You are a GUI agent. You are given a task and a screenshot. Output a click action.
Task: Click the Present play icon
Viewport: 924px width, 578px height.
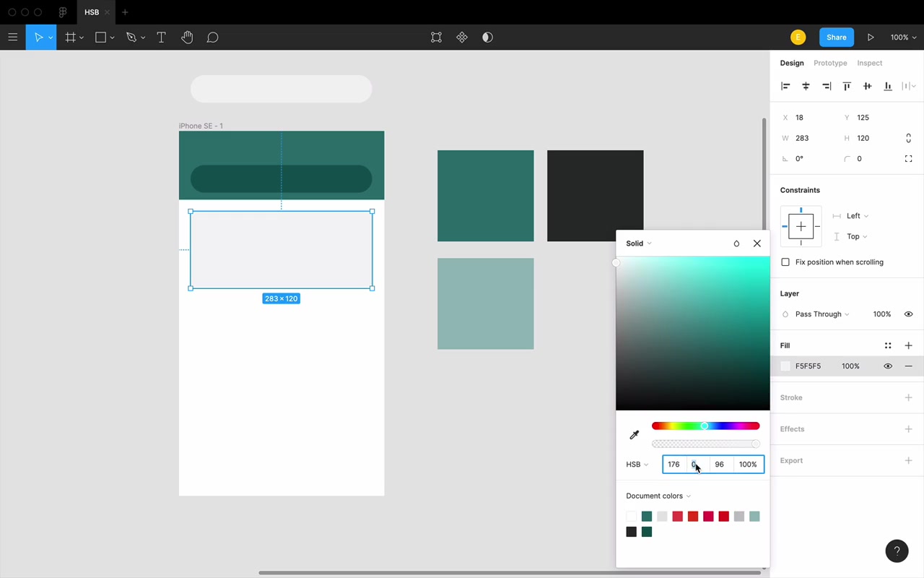pos(871,38)
